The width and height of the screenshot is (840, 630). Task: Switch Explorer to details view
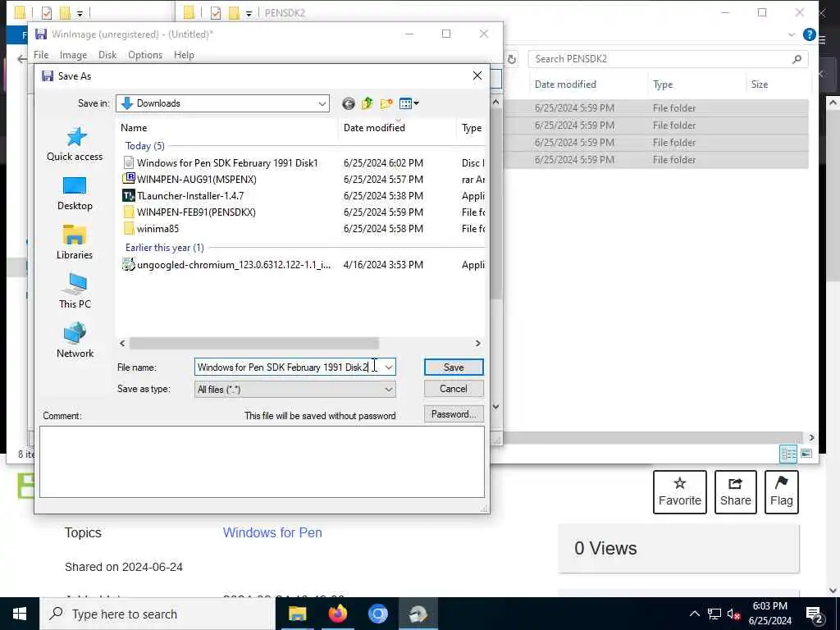[788, 454]
